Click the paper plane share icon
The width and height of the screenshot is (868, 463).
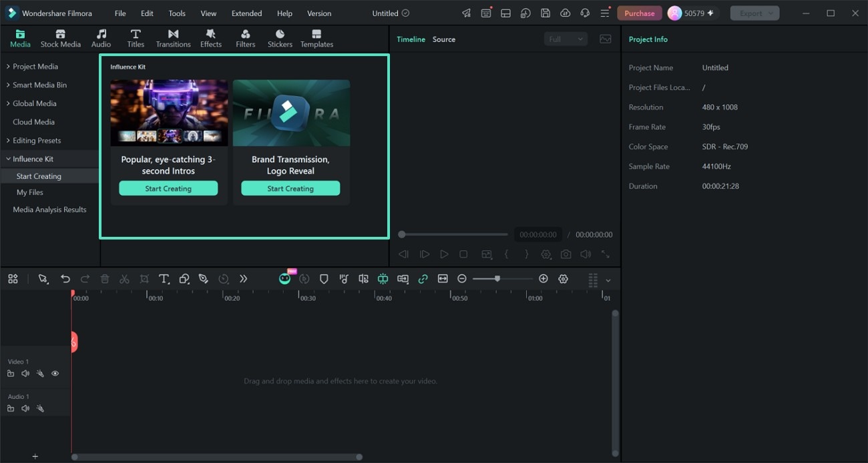pos(466,13)
